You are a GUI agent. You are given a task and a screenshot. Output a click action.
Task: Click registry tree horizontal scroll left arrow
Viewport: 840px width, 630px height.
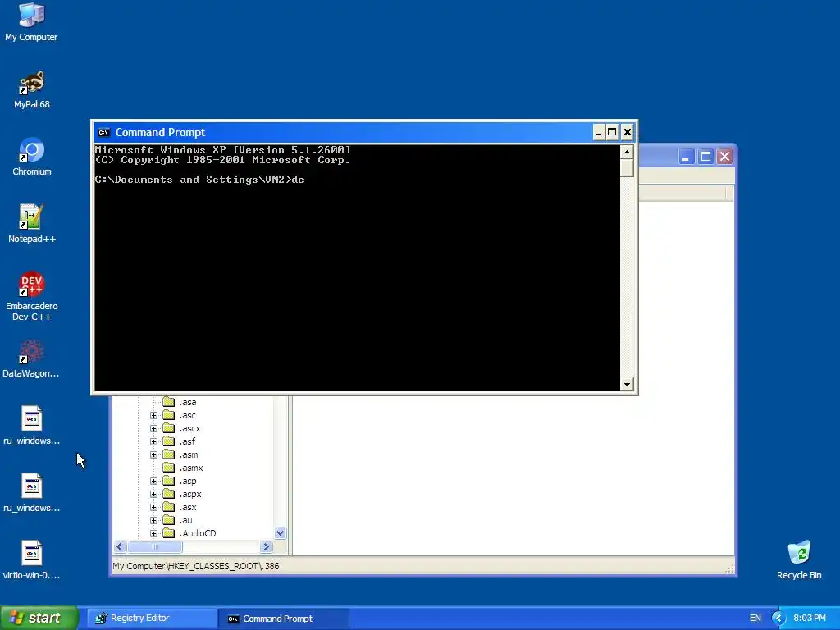coord(120,546)
